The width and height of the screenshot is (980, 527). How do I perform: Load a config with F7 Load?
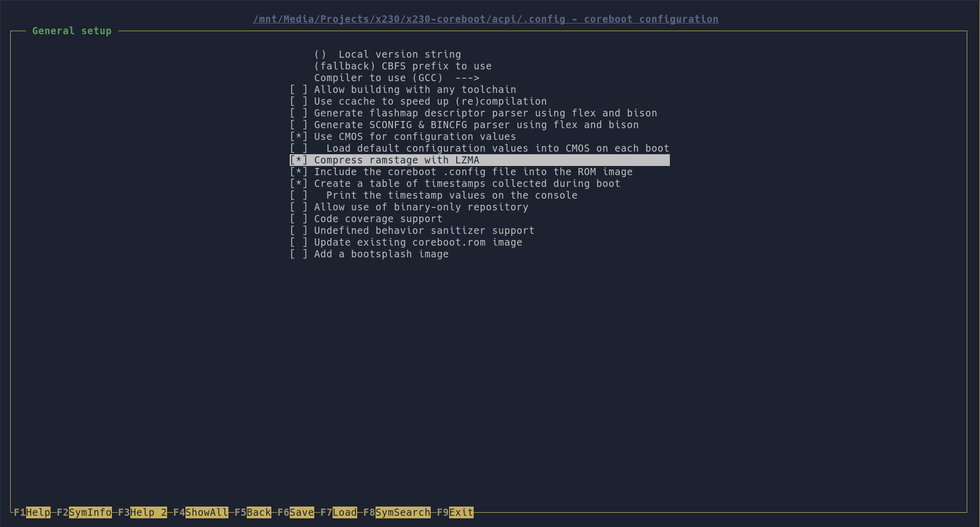pos(339,512)
